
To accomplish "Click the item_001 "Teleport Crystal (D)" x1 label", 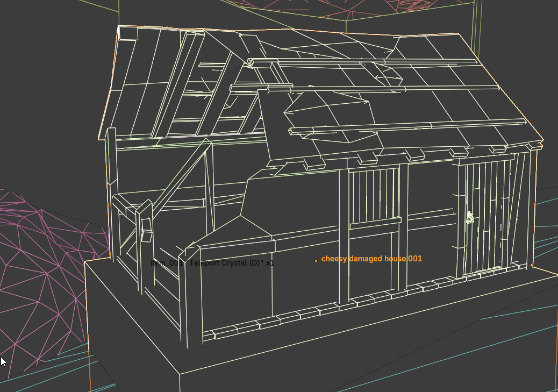I will point(212,263).
